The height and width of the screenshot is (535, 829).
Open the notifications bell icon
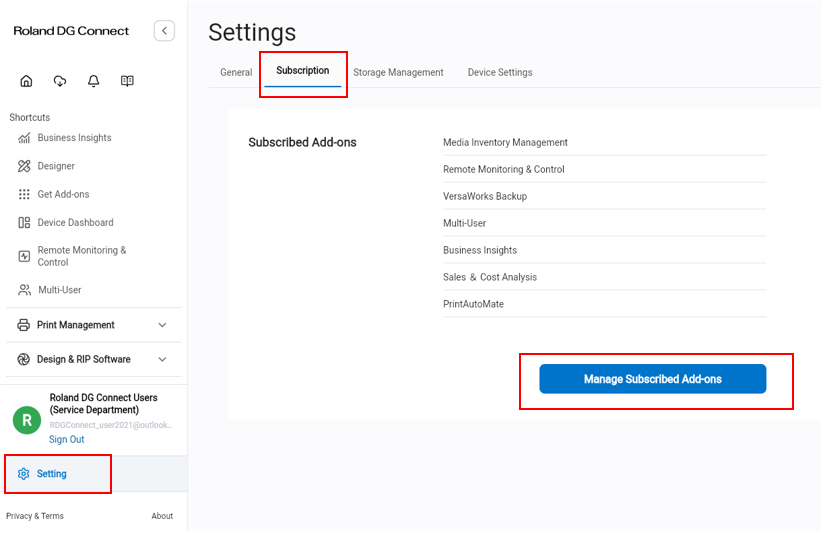point(93,81)
